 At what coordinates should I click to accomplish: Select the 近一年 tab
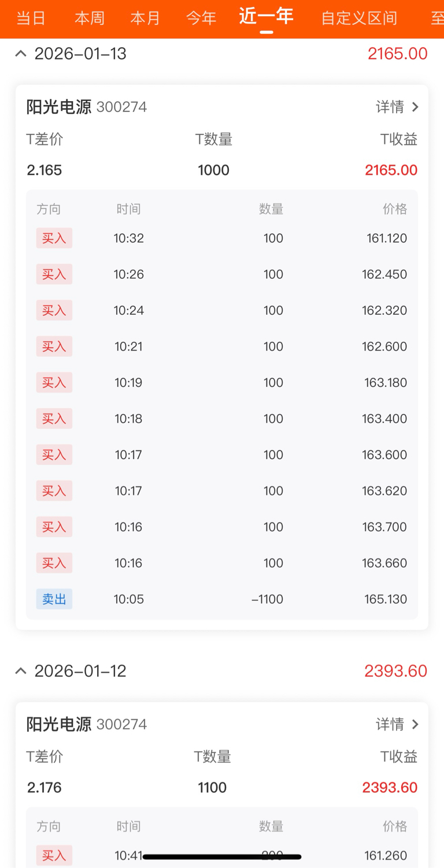coord(266,17)
